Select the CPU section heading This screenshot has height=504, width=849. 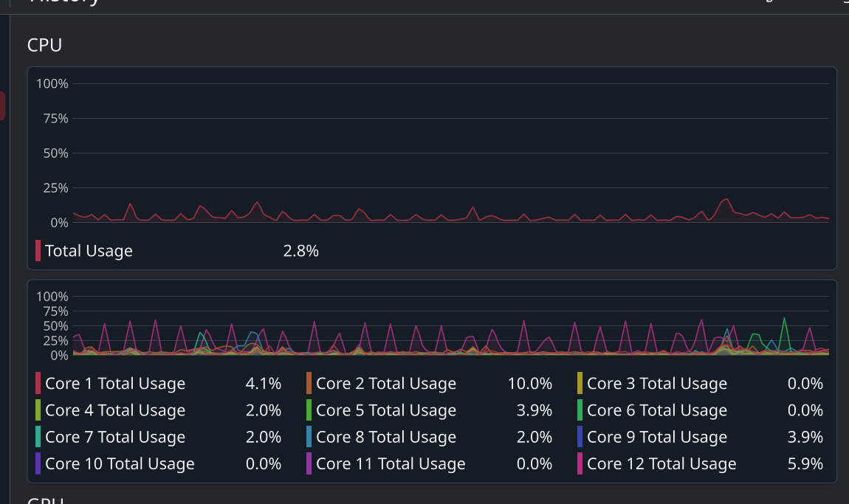tap(44, 45)
